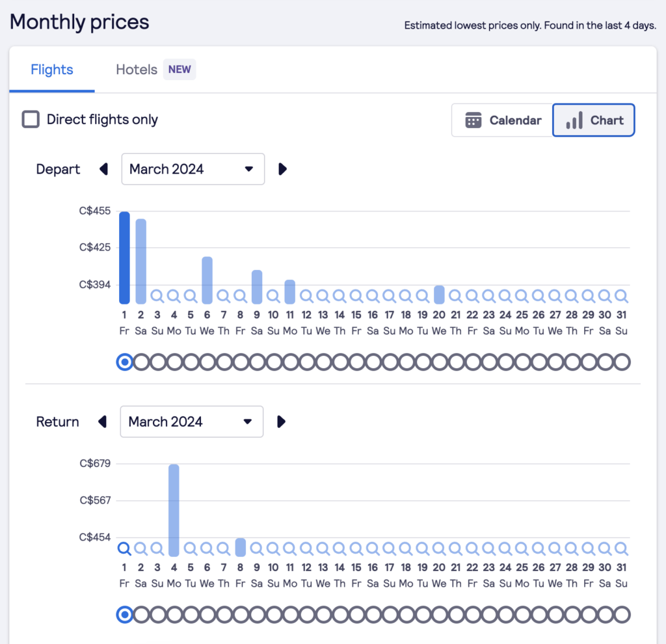Go to next return month arrow

click(x=281, y=422)
